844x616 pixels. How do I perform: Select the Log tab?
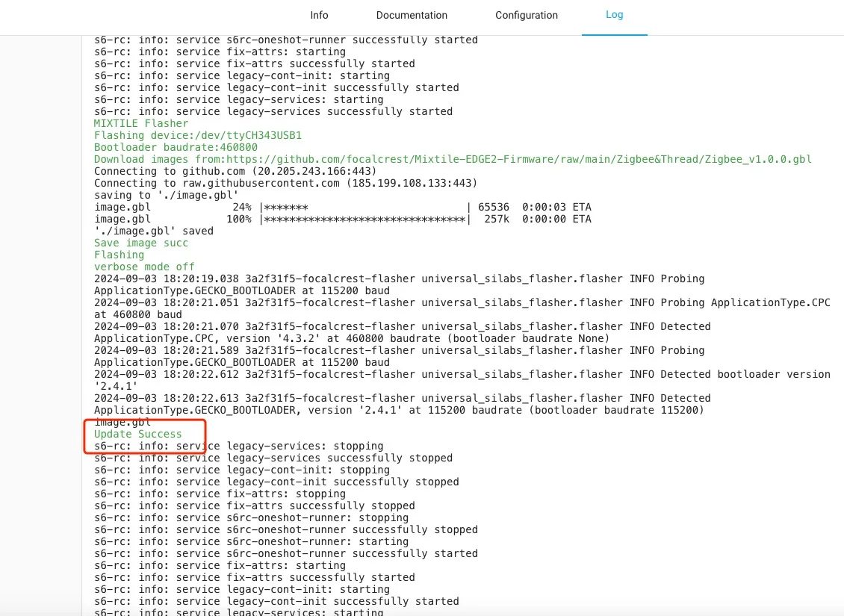614,14
